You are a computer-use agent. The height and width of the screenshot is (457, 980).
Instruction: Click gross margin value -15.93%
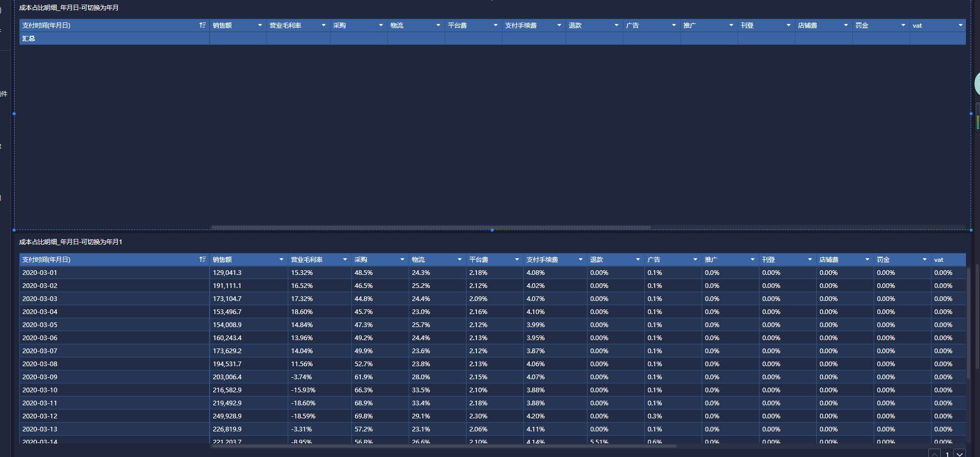pyautogui.click(x=303, y=390)
